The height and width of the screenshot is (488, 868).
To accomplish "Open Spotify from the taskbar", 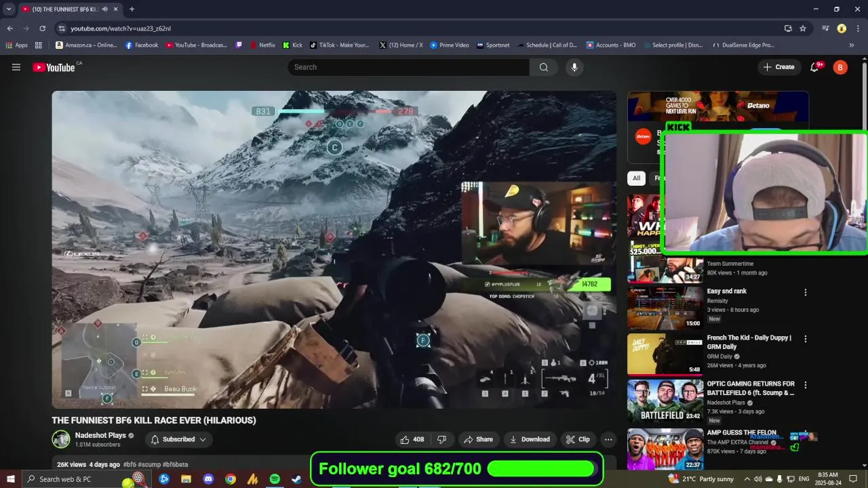I will pos(275,479).
